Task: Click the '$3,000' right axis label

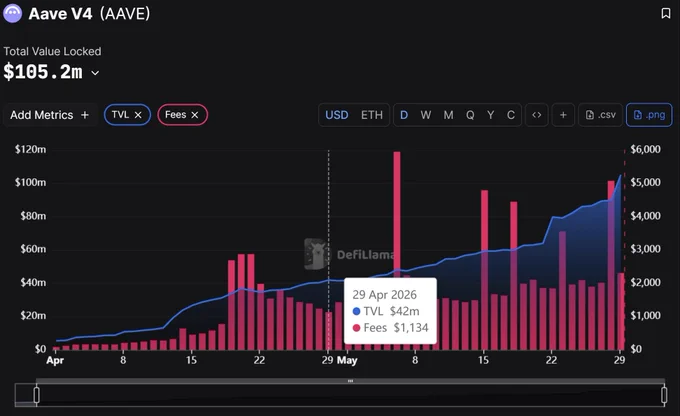Action: (x=645, y=249)
